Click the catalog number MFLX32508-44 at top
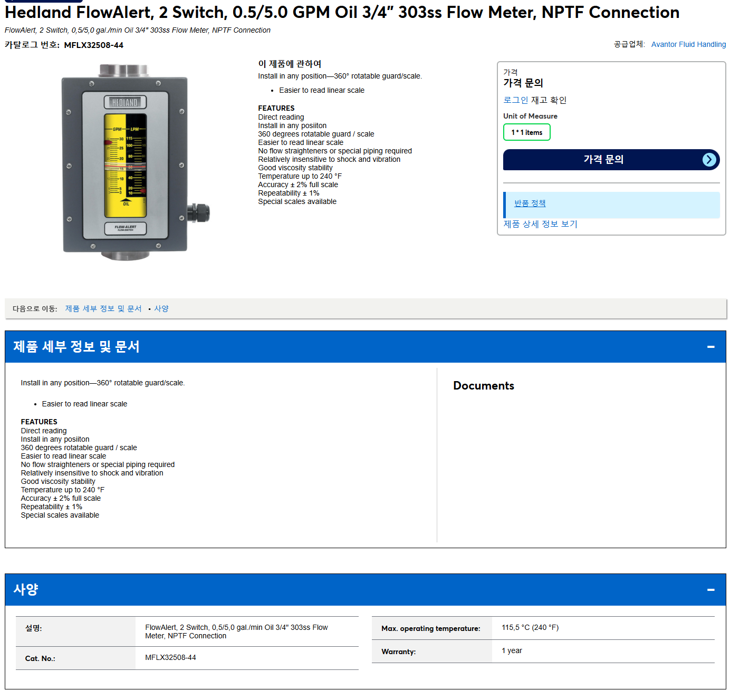The height and width of the screenshot is (700, 730). tap(93, 45)
